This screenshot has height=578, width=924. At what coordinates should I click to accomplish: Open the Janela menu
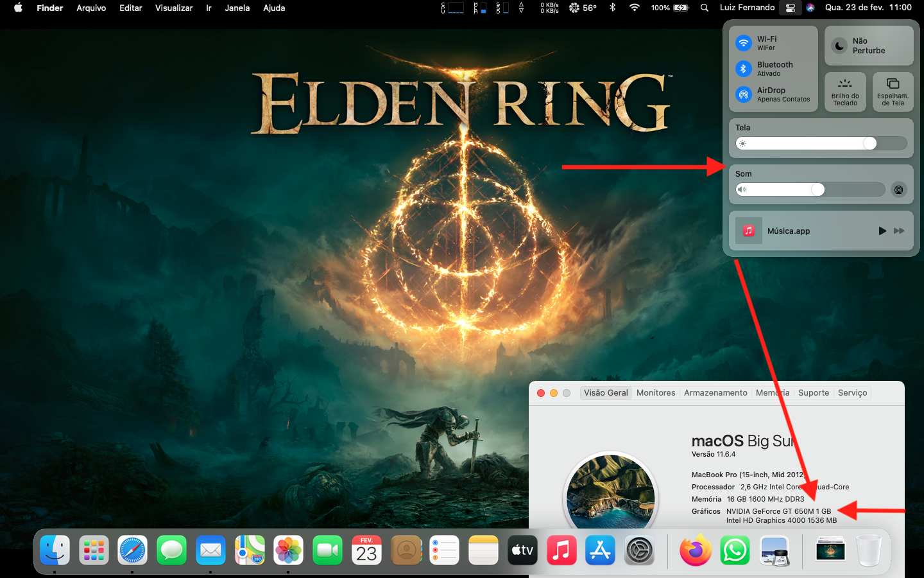point(237,8)
